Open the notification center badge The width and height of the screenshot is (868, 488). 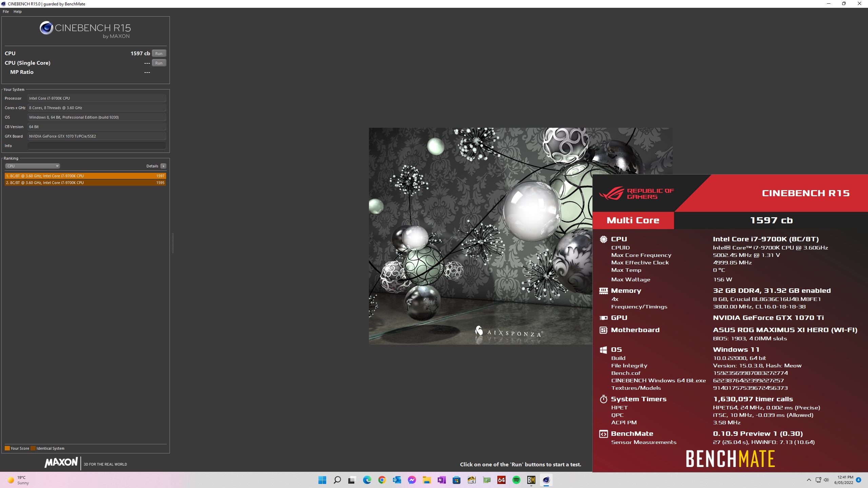[x=859, y=480]
